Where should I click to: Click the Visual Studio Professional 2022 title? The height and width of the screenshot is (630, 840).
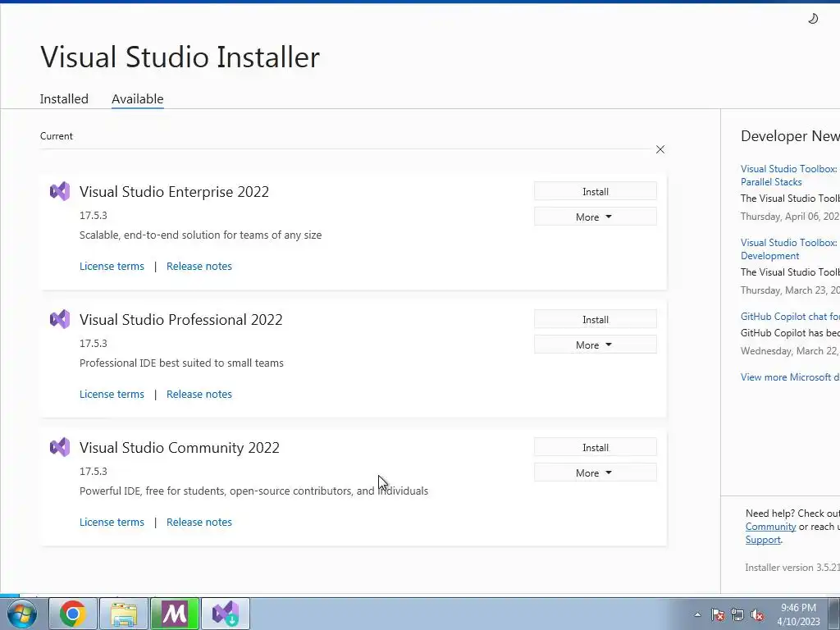tap(181, 319)
